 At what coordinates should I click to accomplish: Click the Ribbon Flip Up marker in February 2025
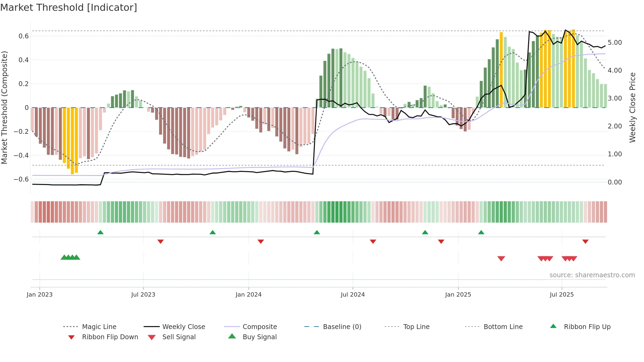481,232
